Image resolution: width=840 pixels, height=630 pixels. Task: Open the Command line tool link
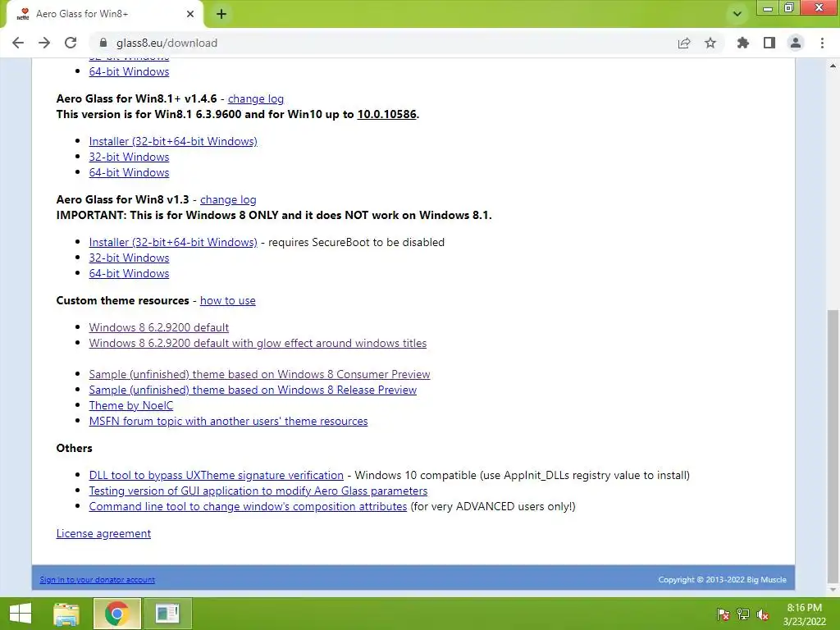tap(248, 506)
